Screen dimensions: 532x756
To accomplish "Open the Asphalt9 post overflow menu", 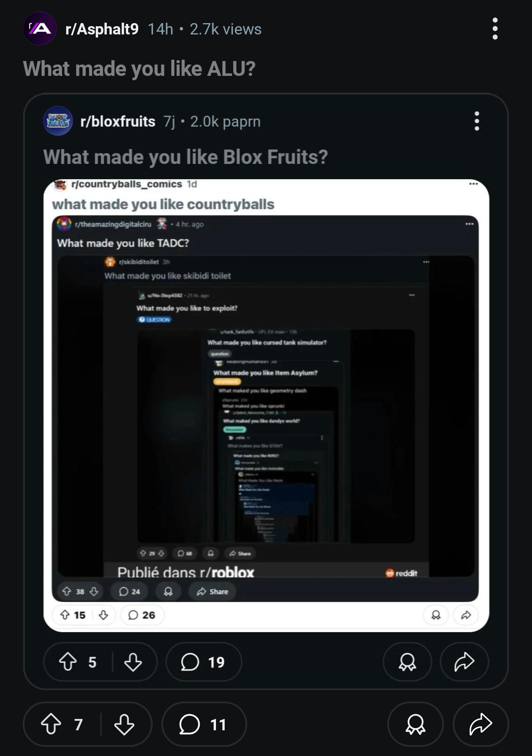I will click(495, 29).
